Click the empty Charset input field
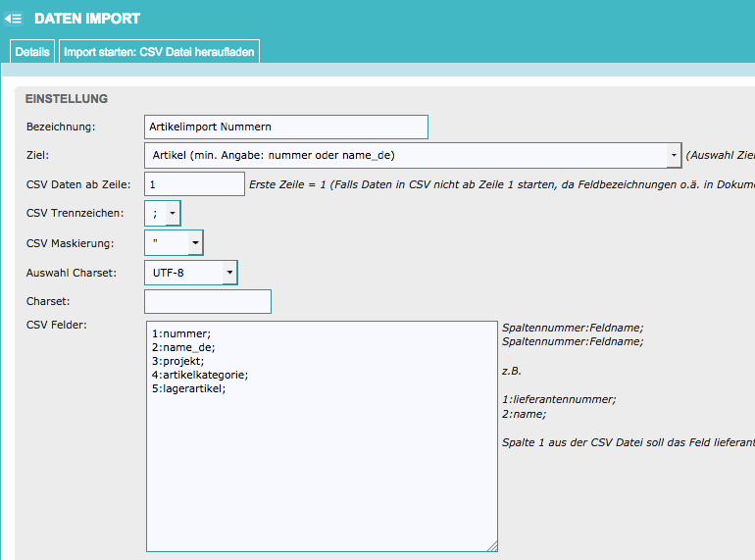 point(207,301)
